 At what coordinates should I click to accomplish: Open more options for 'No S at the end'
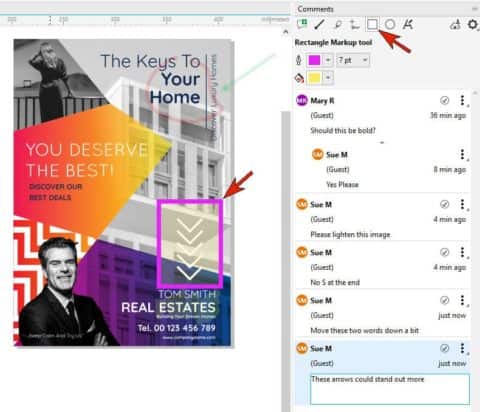(x=462, y=252)
